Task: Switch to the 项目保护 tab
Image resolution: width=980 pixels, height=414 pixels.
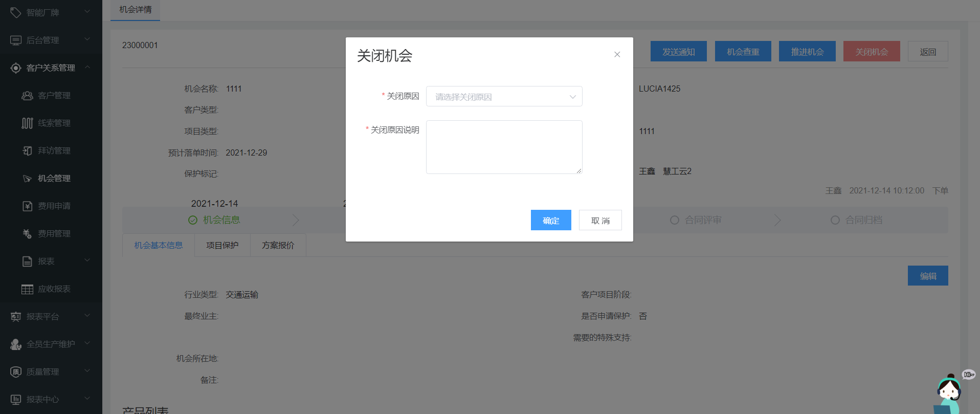Action: pos(222,246)
